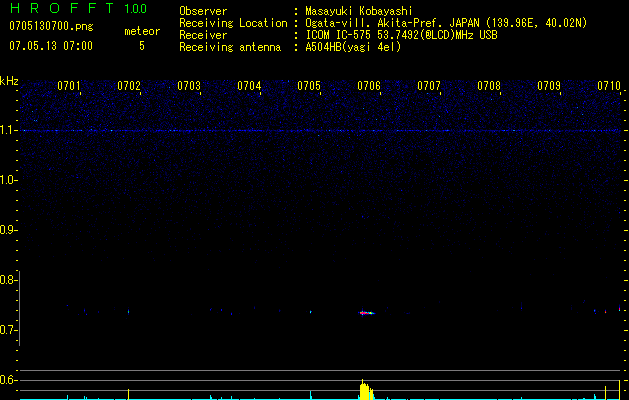Click the Receiving Location label
The image size is (629, 400).
click(x=233, y=23)
